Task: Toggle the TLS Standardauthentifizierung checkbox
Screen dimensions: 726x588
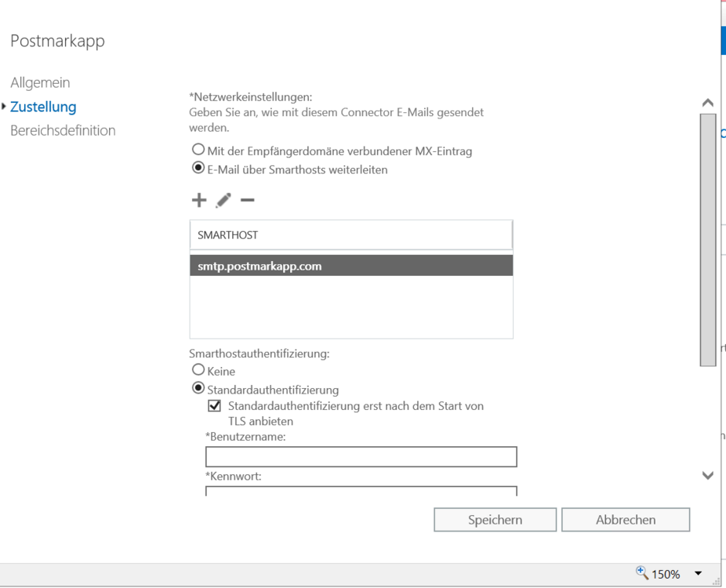Action: coord(214,406)
